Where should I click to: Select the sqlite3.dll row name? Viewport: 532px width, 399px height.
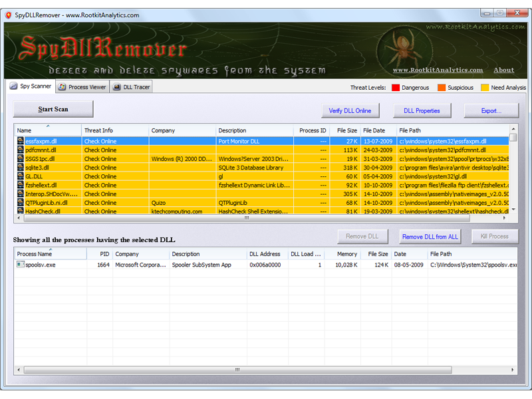pyautogui.click(x=37, y=168)
